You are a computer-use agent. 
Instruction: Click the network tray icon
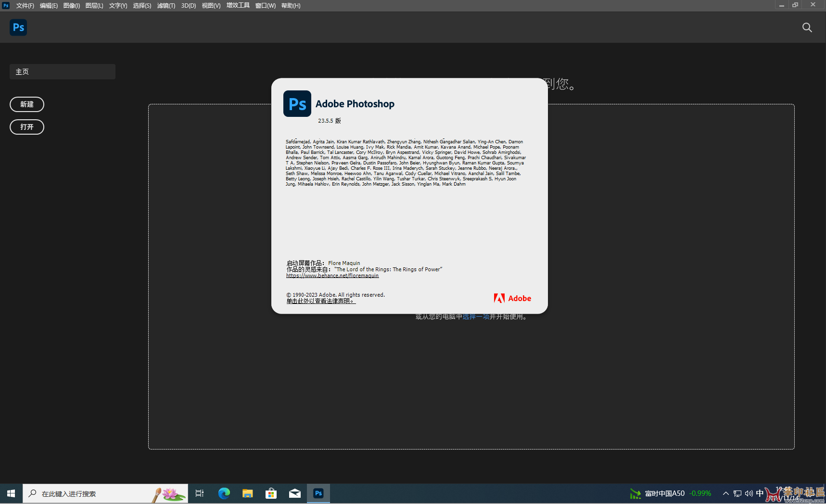(737, 493)
